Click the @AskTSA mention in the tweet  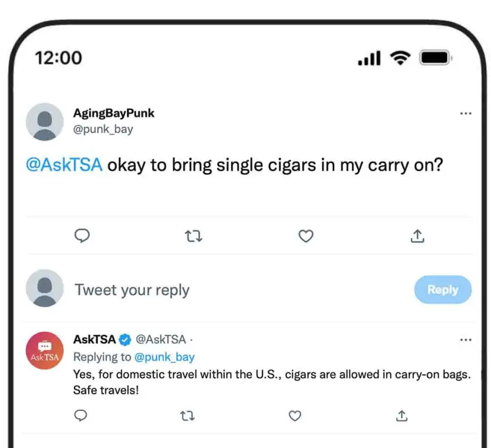pos(64,165)
